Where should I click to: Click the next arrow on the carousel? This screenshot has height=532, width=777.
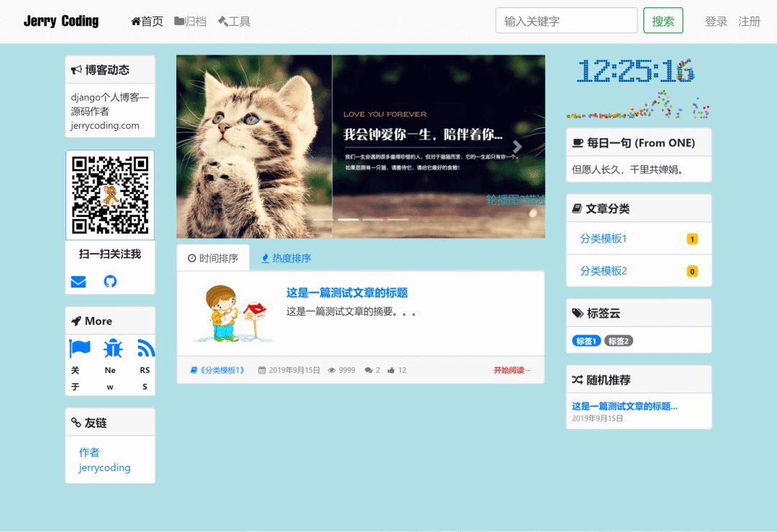point(516,147)
